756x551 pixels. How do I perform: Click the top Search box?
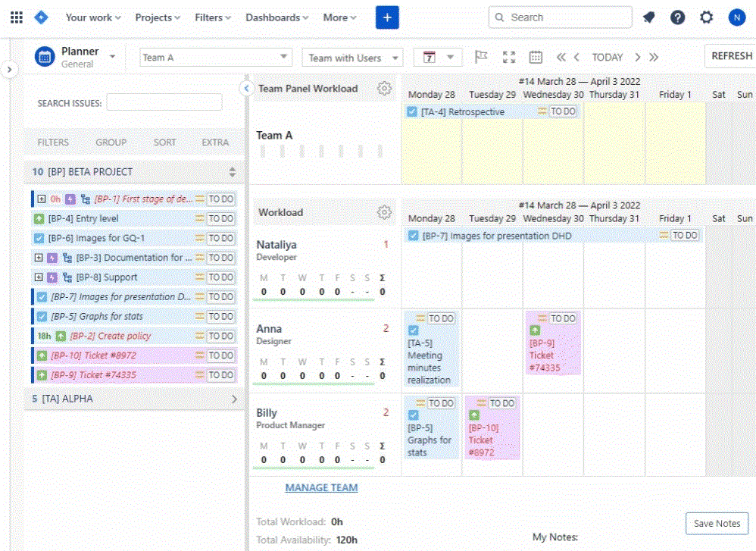click(x=561, y=17)
